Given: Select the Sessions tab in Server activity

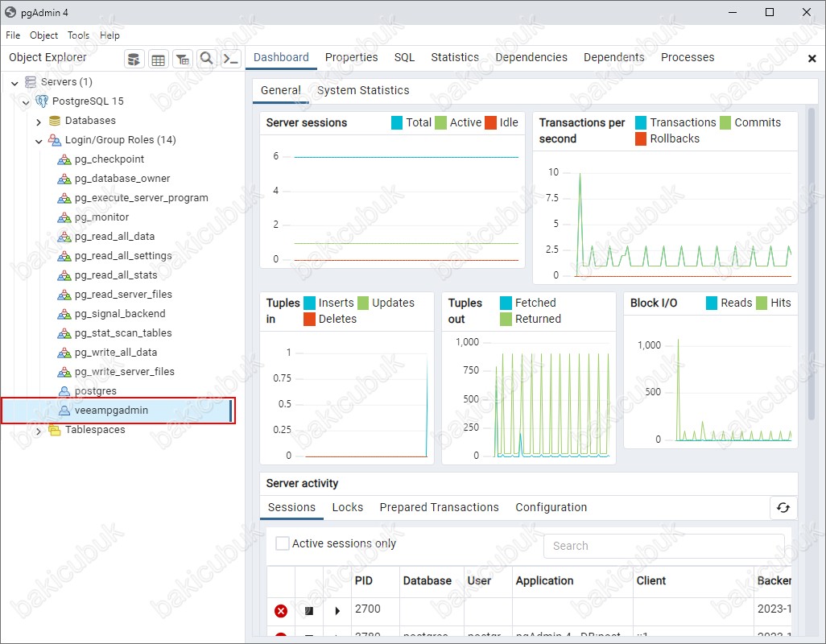Looking at the screenshot, I should (292, 507).
